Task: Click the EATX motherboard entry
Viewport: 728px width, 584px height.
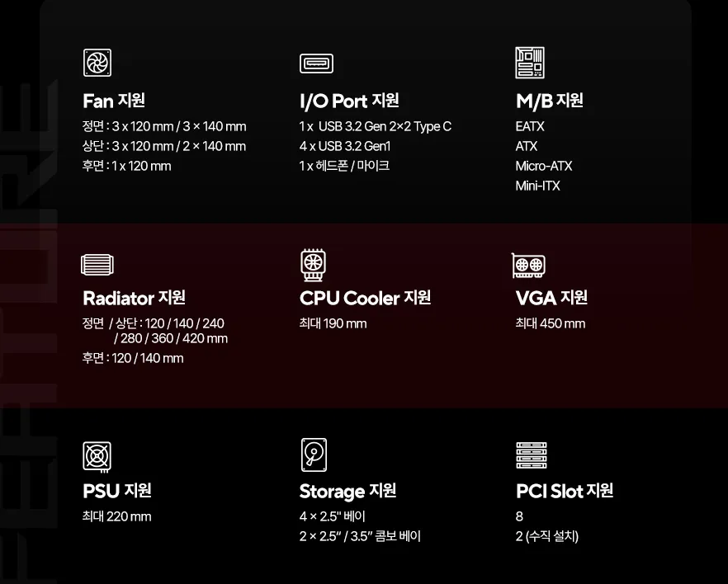Action: coord(530,127)
